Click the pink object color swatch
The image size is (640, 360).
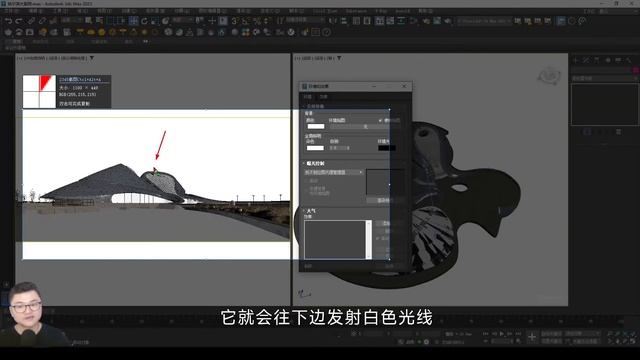point(636,70)
